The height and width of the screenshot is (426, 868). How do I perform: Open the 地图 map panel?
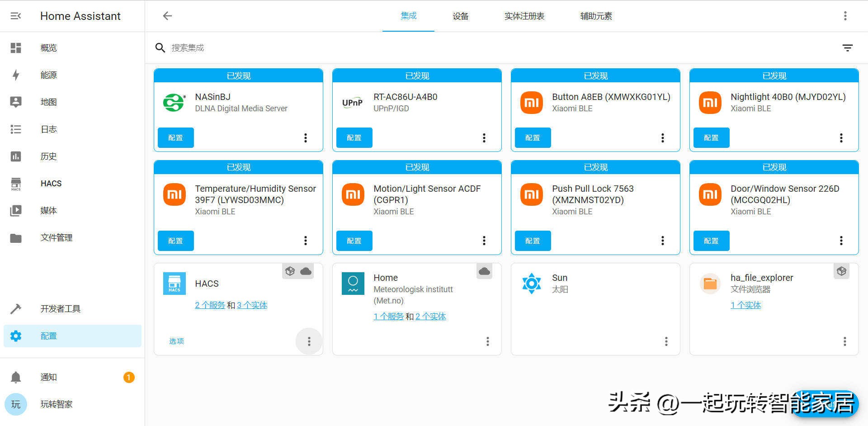[48, 102]
